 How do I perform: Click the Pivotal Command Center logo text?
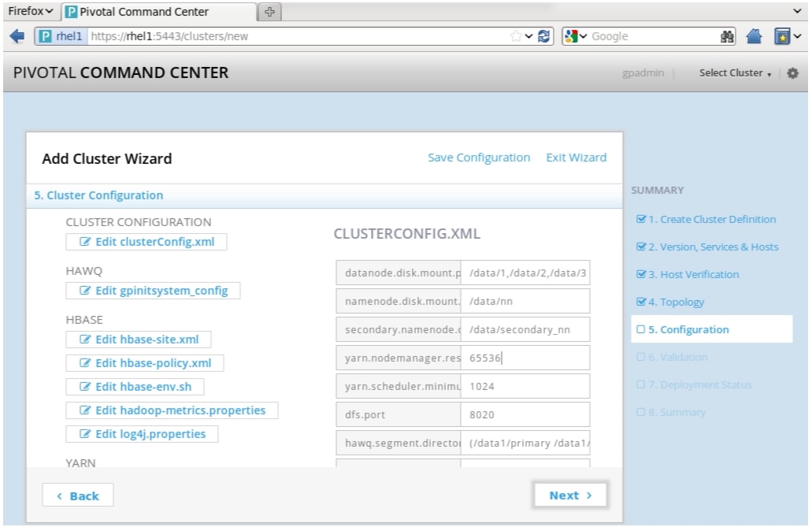(x=121, y=72)
